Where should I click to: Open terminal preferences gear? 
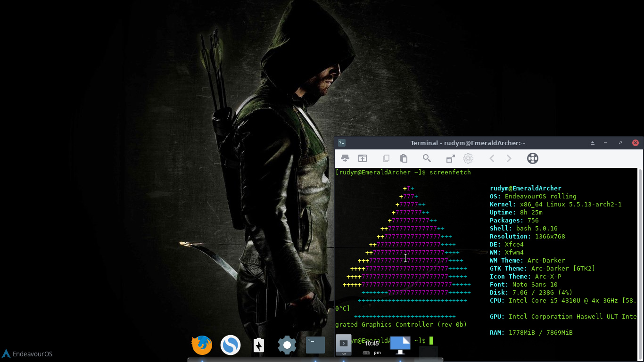[468, 158]
